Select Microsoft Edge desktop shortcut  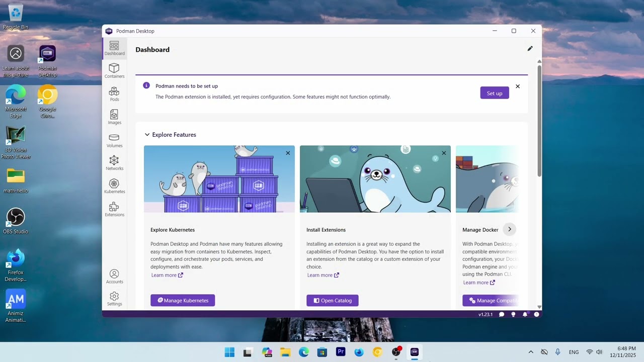coord(16,102)
